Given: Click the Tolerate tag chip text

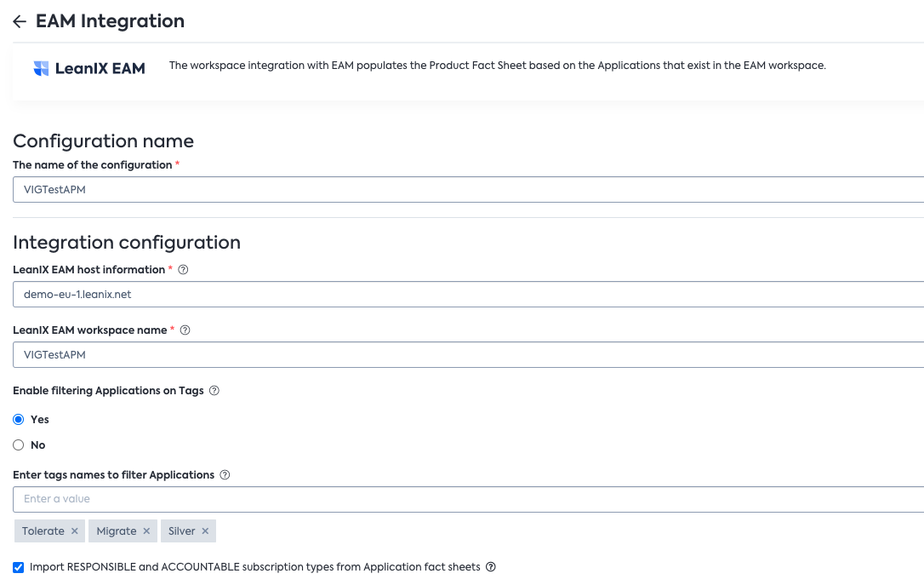Looking at the screenshot, I should [x=43, y=531].
